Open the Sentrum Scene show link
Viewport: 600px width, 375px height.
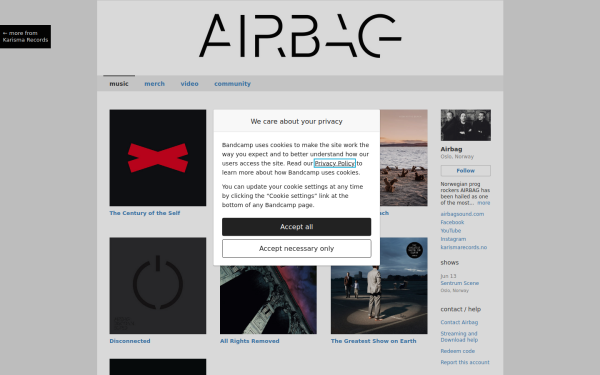click(460, 283)
